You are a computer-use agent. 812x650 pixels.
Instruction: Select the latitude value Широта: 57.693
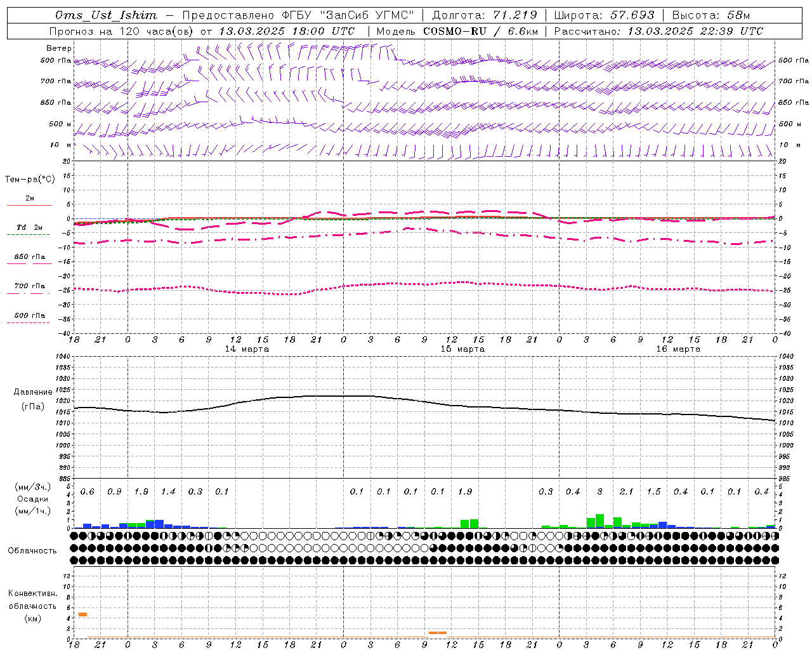click(604, 15)
